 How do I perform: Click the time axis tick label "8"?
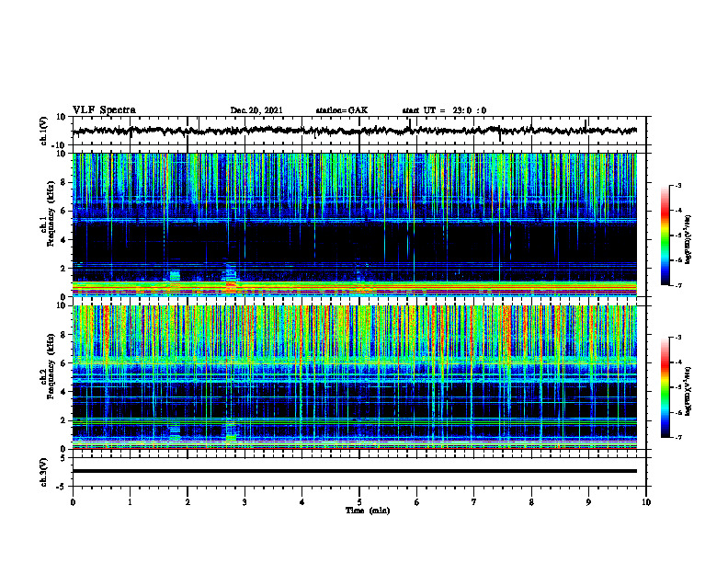(x=531, y=502)
